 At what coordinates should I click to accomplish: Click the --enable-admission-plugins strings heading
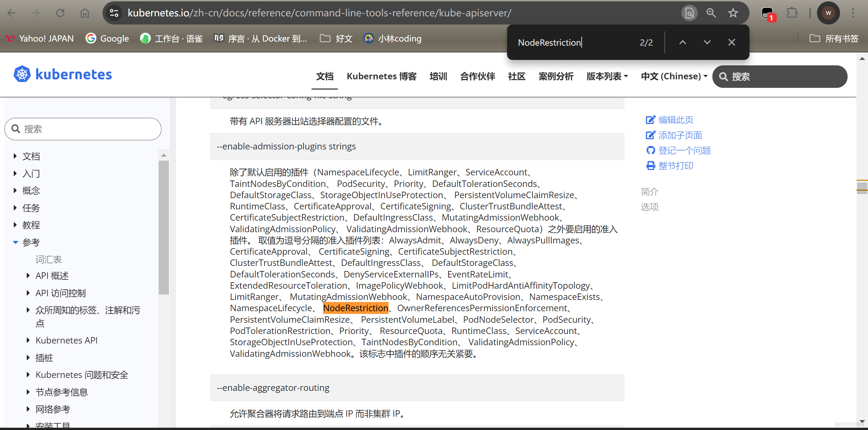coord(286,146)
